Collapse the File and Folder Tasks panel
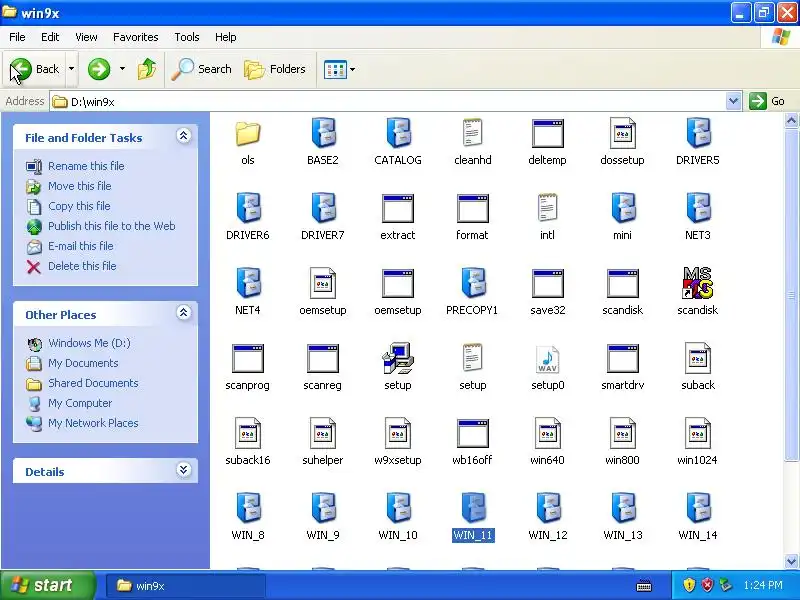The height and width of the screenshot is (600, 800). coord(184,136)
